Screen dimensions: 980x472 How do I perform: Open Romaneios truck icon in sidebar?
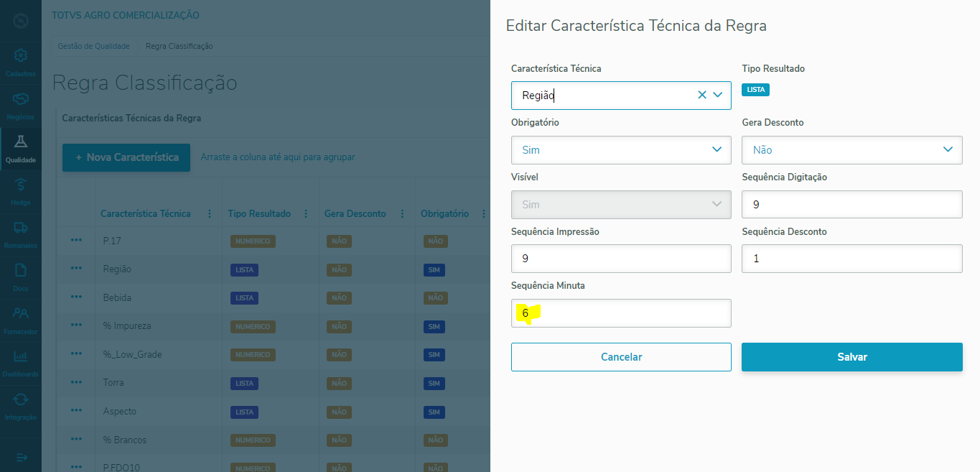point(21,228)
